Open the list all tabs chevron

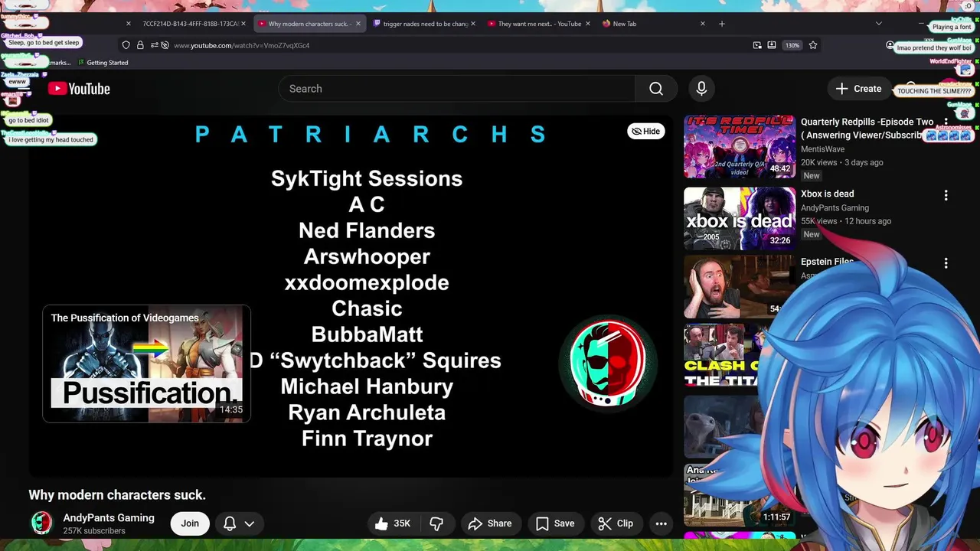coord(879,24)
